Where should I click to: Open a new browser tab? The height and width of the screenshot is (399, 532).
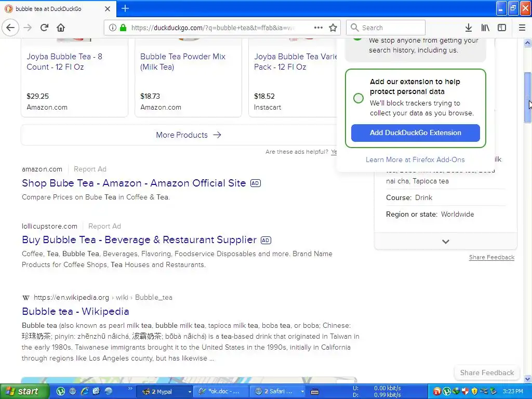click(125, 8)
